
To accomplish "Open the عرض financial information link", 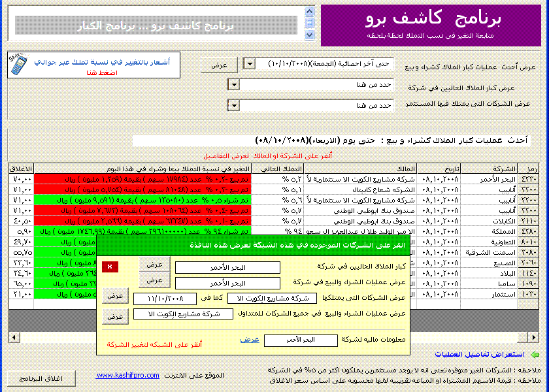I will tap(249, 340).
